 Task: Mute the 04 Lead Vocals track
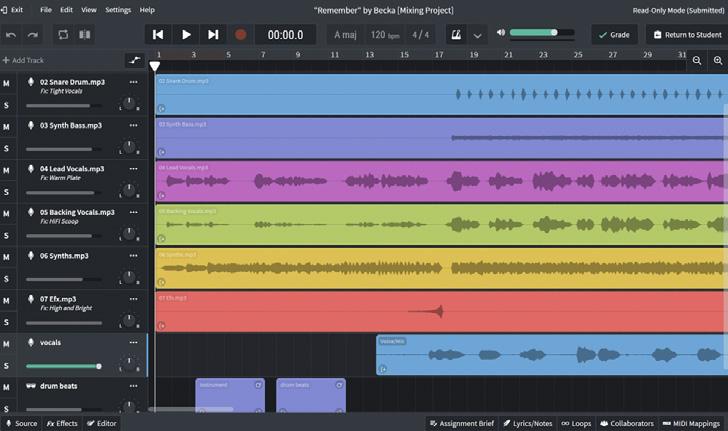tap(6, 170)
